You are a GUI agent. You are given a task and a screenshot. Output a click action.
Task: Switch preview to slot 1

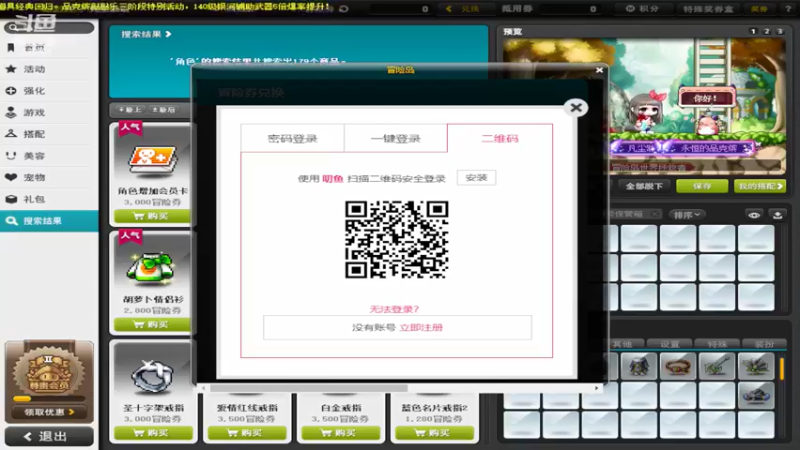click(x=753, y=32)
